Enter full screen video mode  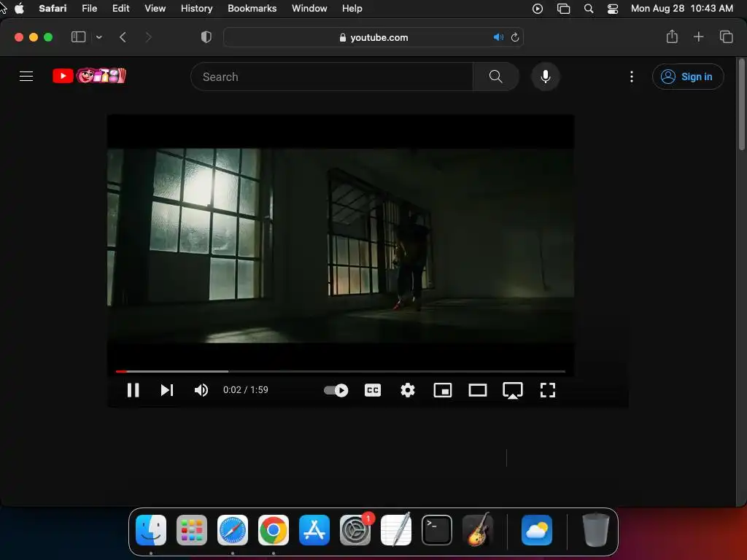(x=548, y=390)
